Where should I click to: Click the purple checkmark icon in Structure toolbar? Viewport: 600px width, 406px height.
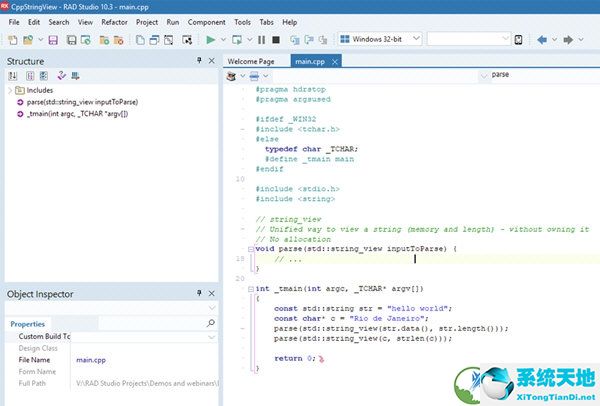click(x=61, y=76)
